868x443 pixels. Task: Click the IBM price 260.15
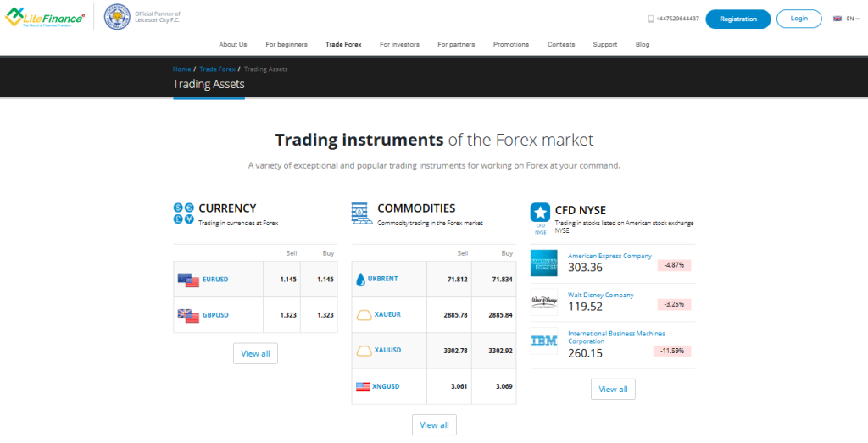pyautogui.click(x=585, y=353)
